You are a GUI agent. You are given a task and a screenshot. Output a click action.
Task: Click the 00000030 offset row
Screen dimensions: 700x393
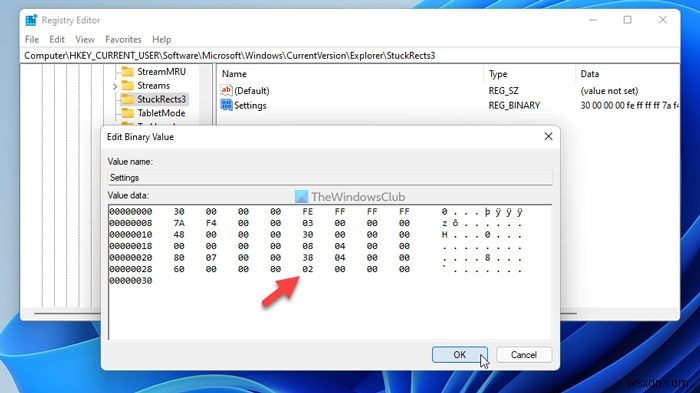[x=131, y=281]
